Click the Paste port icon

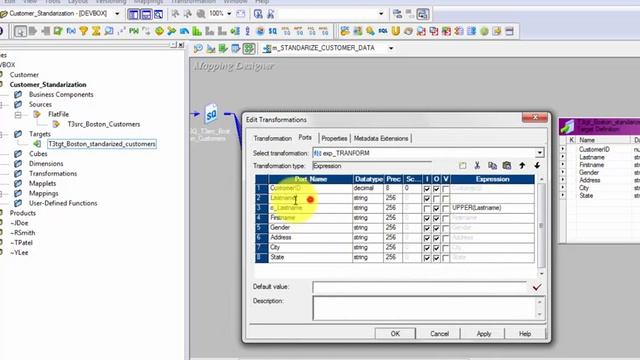click(x=507, y=166)
